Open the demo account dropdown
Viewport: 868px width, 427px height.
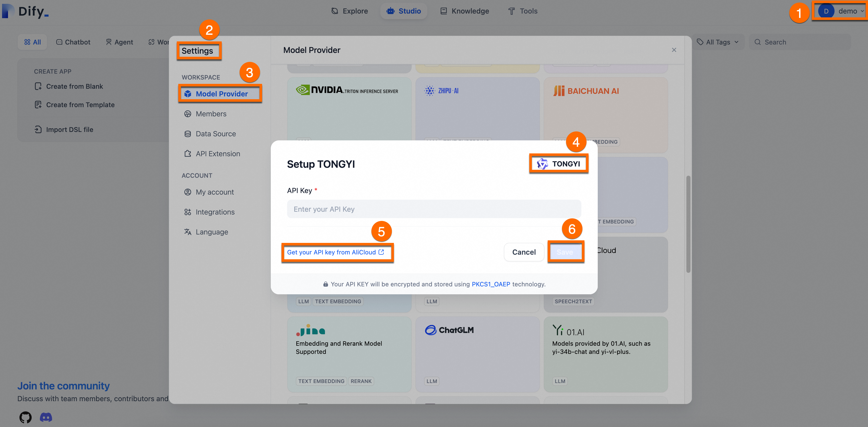tap(841, 11)
